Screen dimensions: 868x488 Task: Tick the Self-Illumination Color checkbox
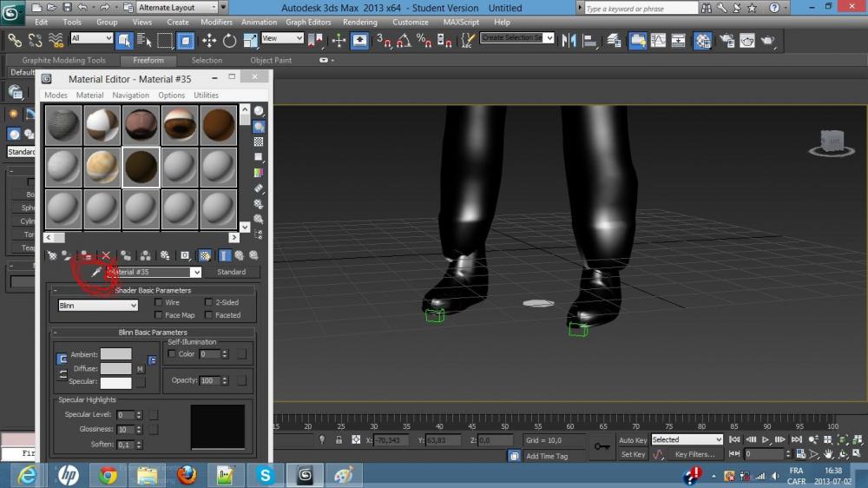[x=172, y=354]
